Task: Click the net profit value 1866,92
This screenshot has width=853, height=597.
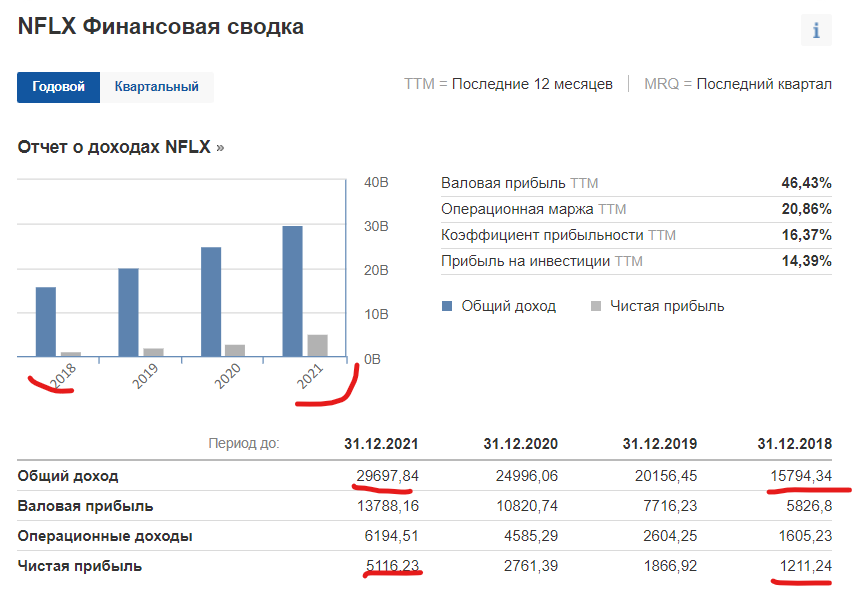Action: (670, 566)
